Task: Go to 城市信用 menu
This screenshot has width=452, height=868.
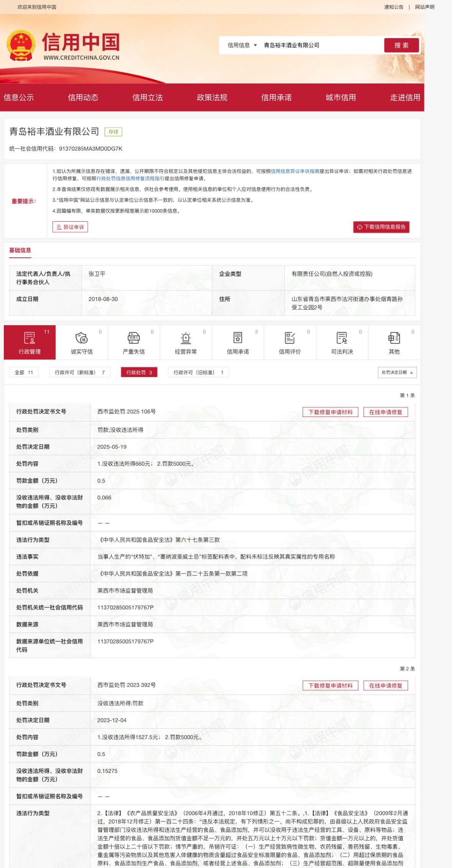Action: [x=341, y=97]
